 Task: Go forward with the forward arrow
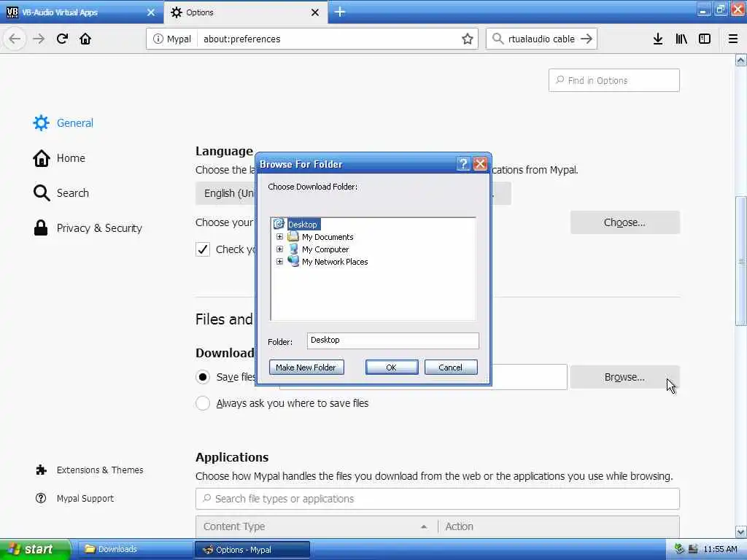click(x=39, y=39)
